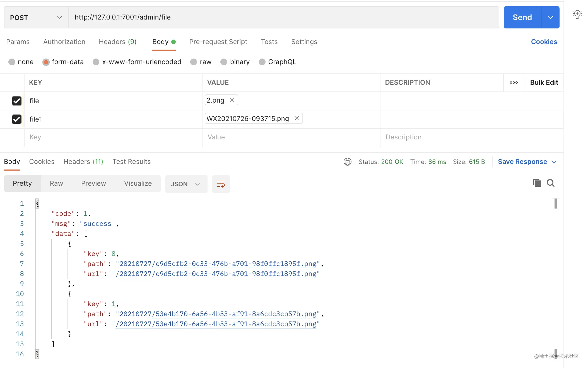This screenshot has height=368, width=588.
Task: Open the three-dot column options menu
Action: point(514,83)
